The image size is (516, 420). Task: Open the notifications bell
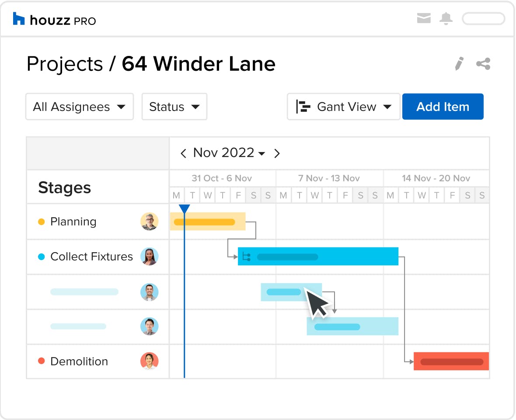446,19
